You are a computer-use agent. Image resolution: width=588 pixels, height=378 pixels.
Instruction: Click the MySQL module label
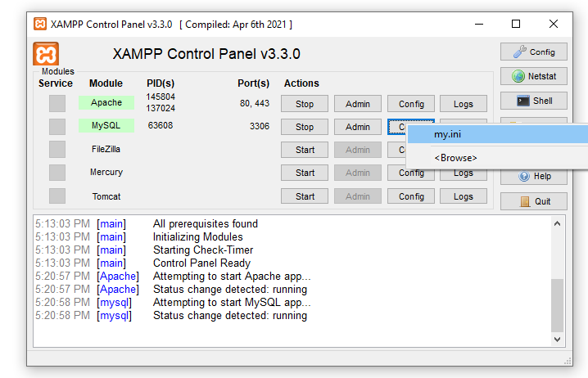pos(106,125)
